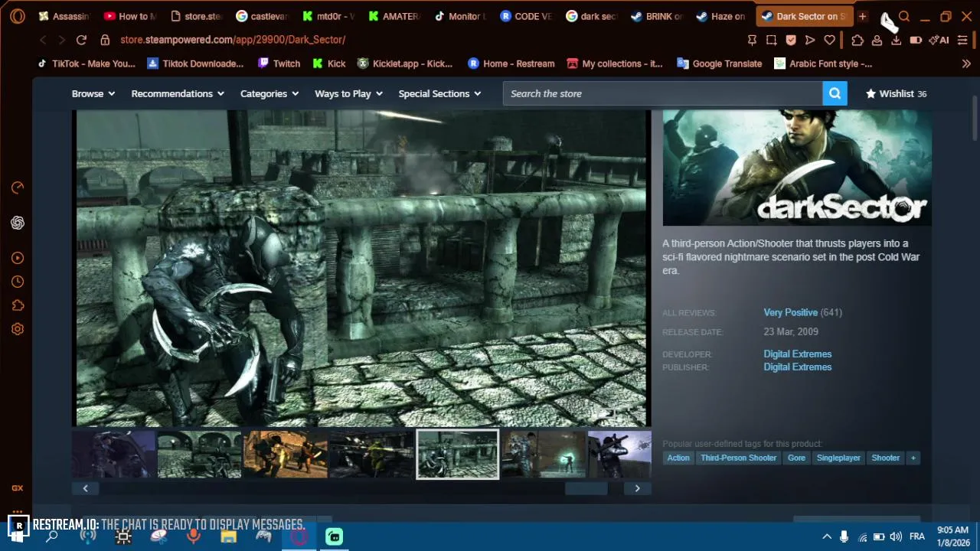The width and height of the screenshot is (980, 551).
Task: Select the Shooter tag
Action: pyautogui.click(x=885, y=458)
